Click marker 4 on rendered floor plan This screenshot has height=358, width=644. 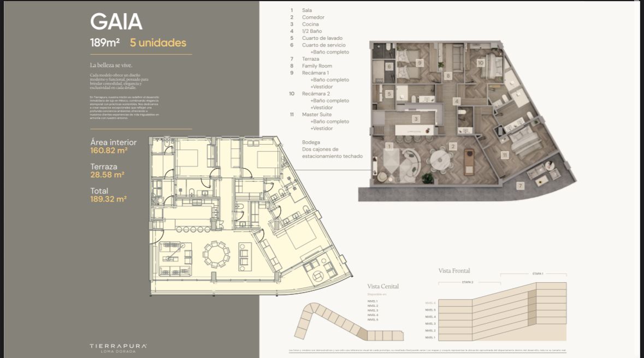tap(456, 101)
